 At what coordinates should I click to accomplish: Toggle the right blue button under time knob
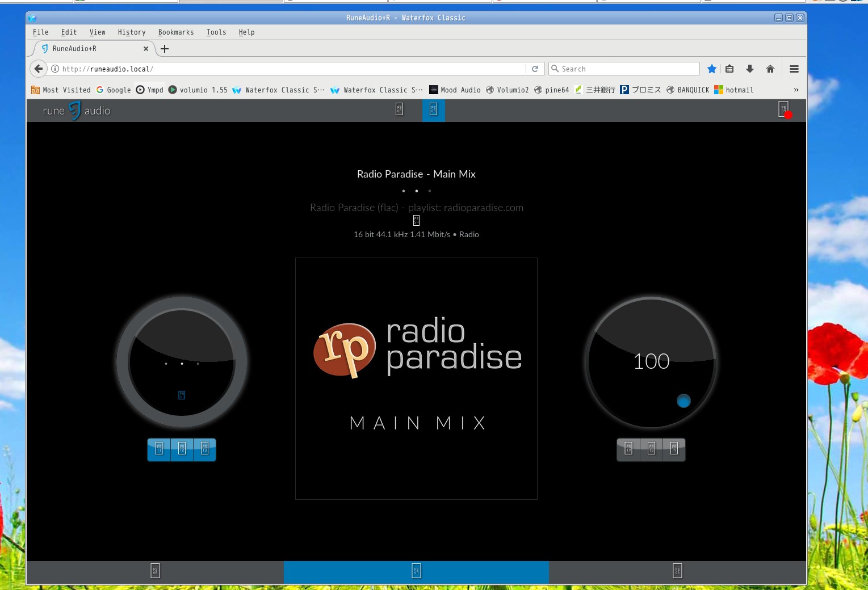coord(205,449)
